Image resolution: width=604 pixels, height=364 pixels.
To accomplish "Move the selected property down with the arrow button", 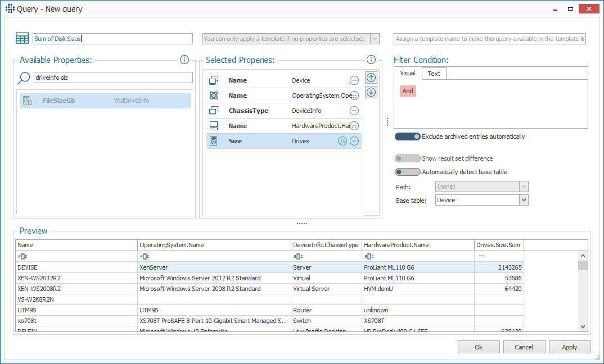I will [371, 92].
